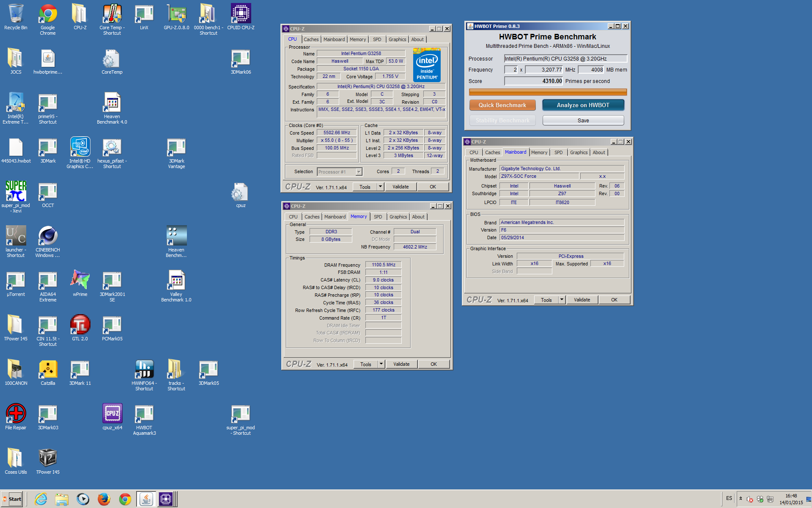Open GPU-Z.0.8.0 desktop icon
This screenshot has height=508, width=812.
click(x=176, y=17)
